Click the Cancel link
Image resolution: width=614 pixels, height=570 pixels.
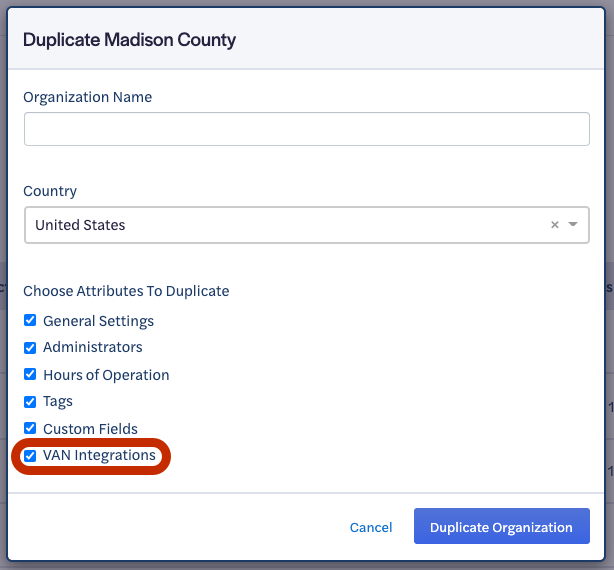(370, 527)
